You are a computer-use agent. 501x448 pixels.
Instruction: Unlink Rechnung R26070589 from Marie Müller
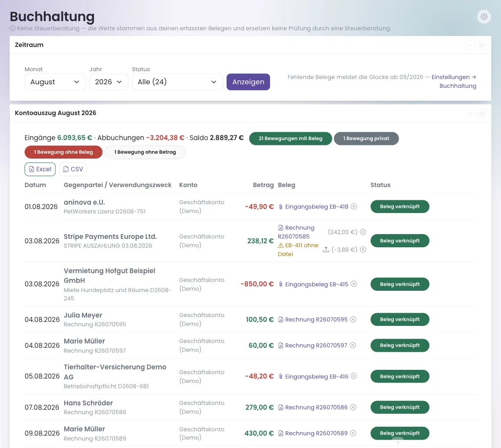[353, 433]
